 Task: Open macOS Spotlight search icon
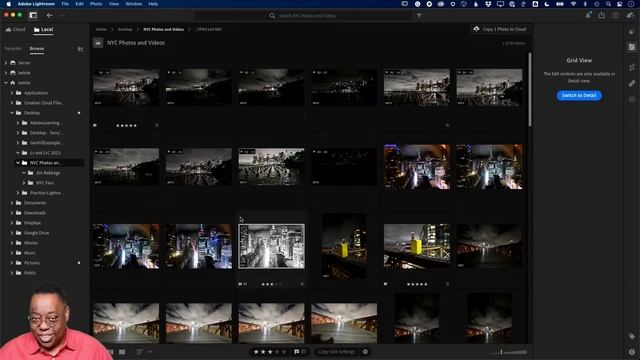[609, 4]
